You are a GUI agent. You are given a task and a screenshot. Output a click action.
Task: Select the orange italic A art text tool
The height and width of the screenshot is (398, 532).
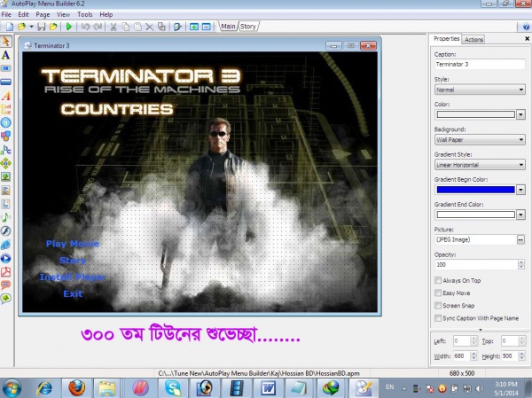coord(6,96)
